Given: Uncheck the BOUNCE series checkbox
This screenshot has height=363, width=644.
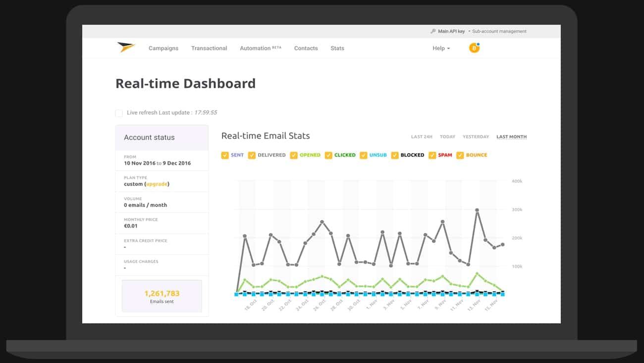Looking at the screenshot, I should point(460,155).
